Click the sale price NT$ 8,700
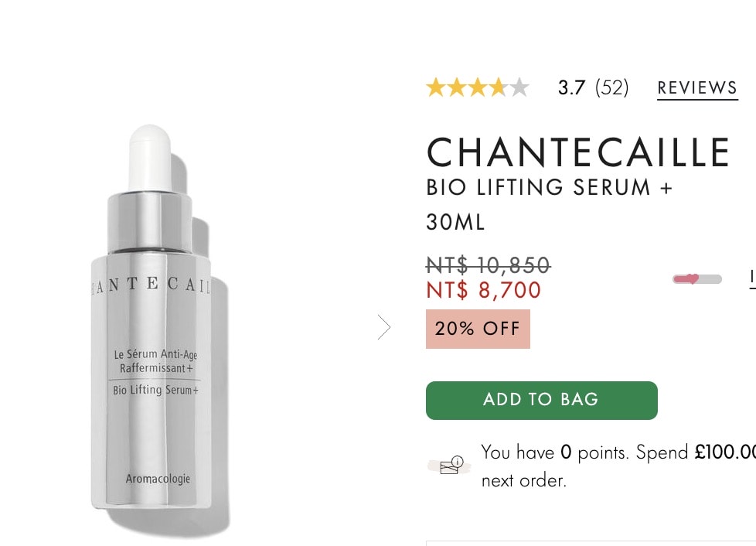 [x=484, y=290]
